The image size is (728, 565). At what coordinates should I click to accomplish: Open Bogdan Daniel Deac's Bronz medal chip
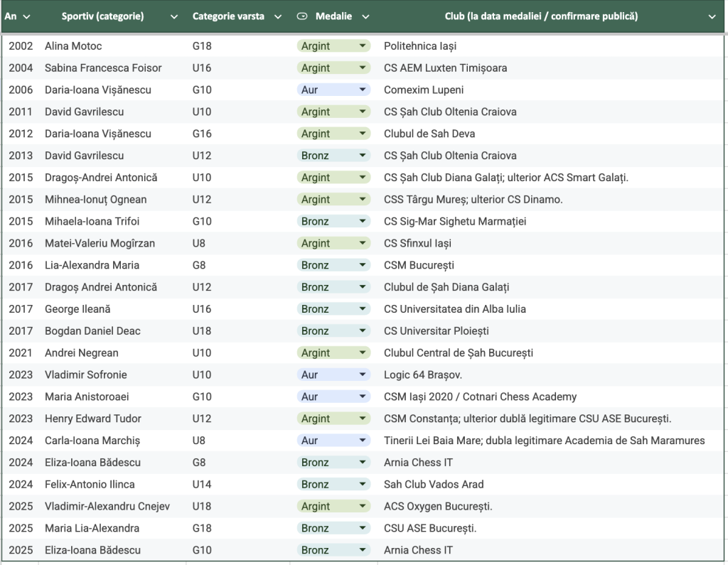(333, 331)
